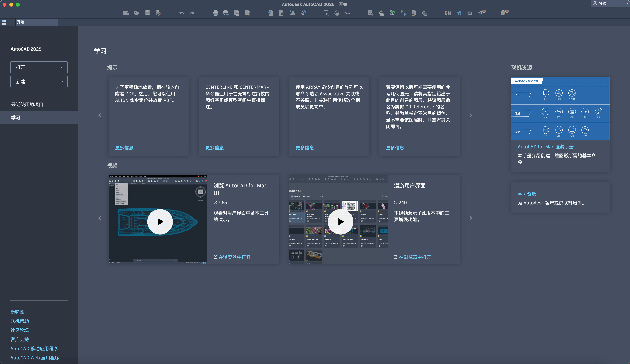The height and width of the screenshot is (364, 630).
Task: Select 最近使用的项目 in the sidebar
Action: (x=27, y=104)
